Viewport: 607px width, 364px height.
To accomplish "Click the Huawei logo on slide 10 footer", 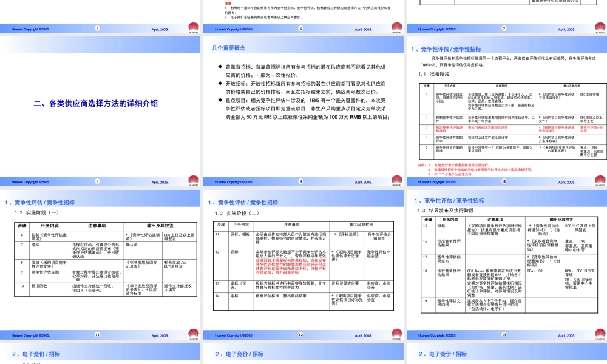I will (600, 181).
